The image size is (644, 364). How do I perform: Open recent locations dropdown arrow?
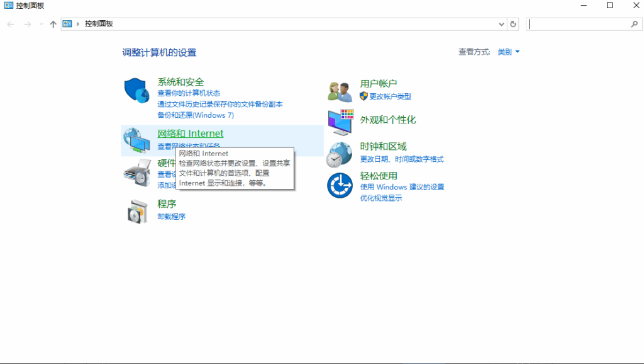[x=41, y=24]
